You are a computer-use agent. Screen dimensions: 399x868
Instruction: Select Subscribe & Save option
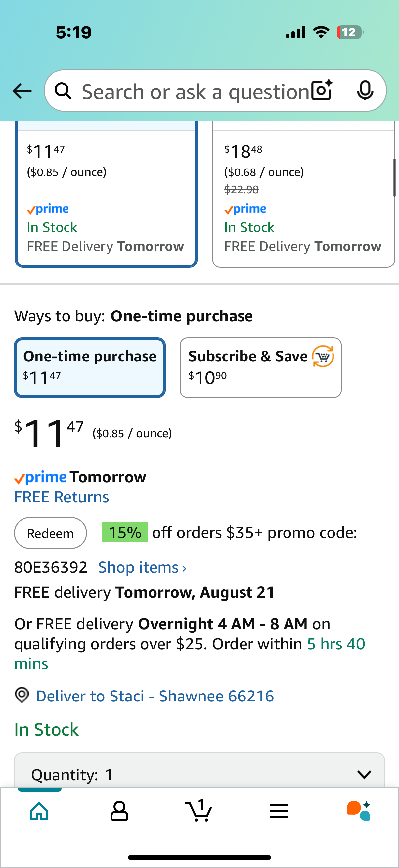[261, 367]
